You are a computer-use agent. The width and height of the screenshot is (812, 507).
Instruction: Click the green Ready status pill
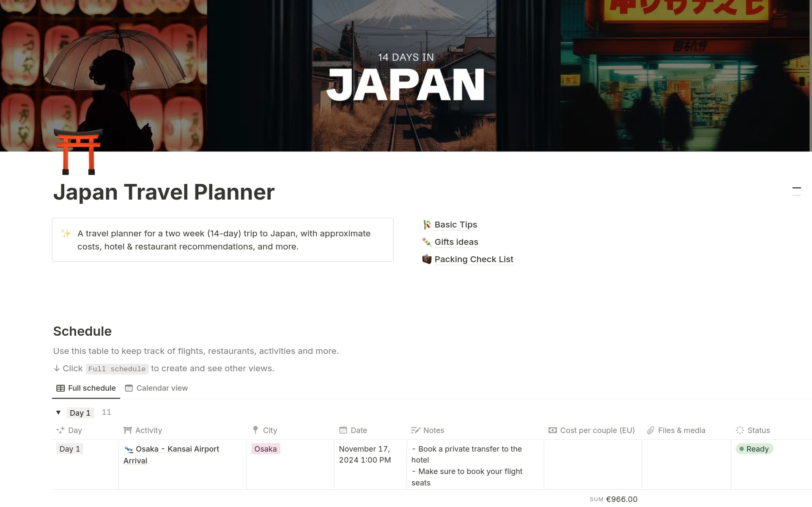click(754, 449)
